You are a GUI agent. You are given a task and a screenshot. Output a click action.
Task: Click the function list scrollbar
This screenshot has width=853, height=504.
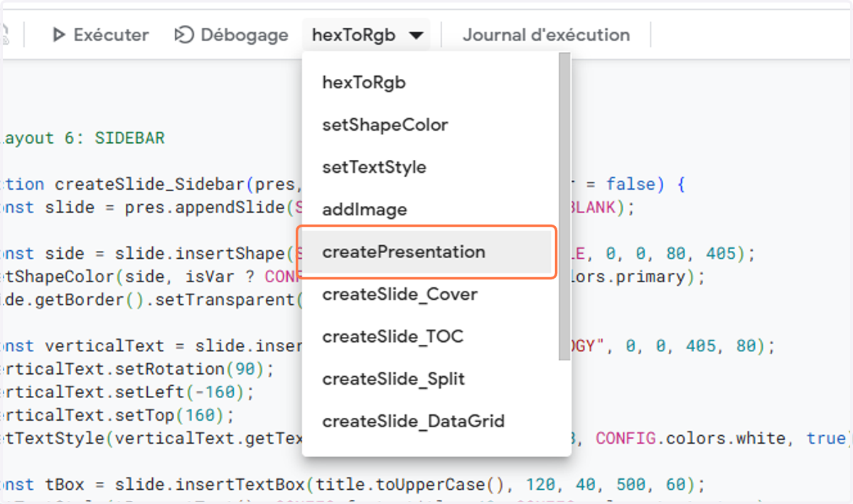(564, 206)
